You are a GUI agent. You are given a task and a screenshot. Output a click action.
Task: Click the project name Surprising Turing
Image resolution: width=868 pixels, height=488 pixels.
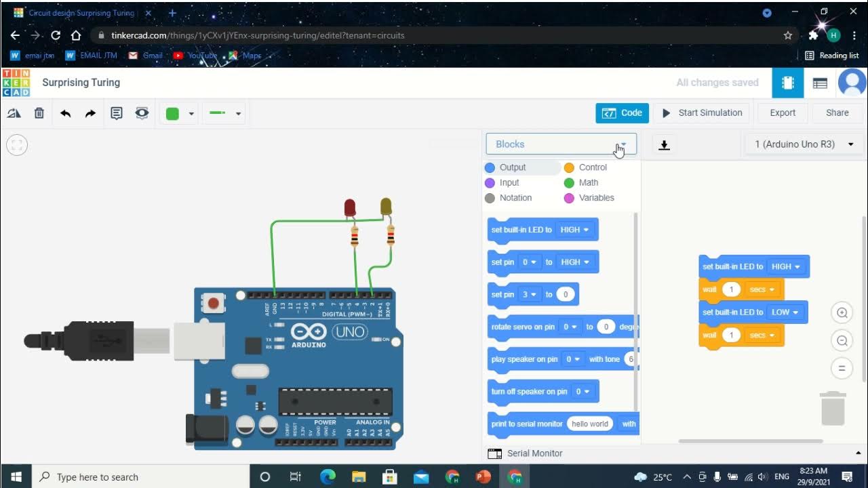81,83
